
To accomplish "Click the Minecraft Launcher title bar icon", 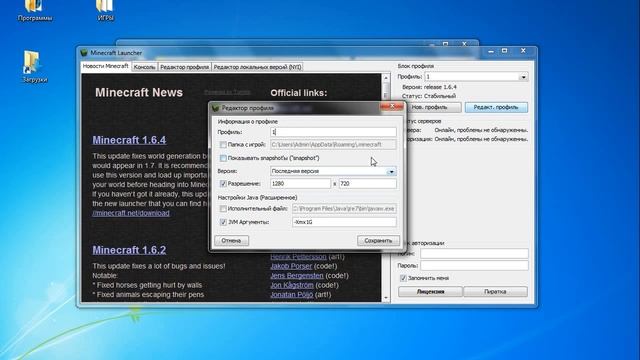I will pos(84,53).
